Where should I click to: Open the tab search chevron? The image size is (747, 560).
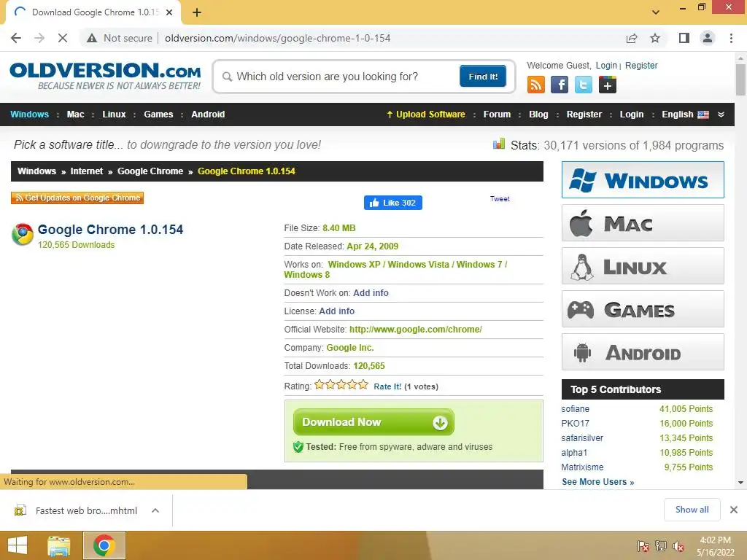click(x=656, y=12)
